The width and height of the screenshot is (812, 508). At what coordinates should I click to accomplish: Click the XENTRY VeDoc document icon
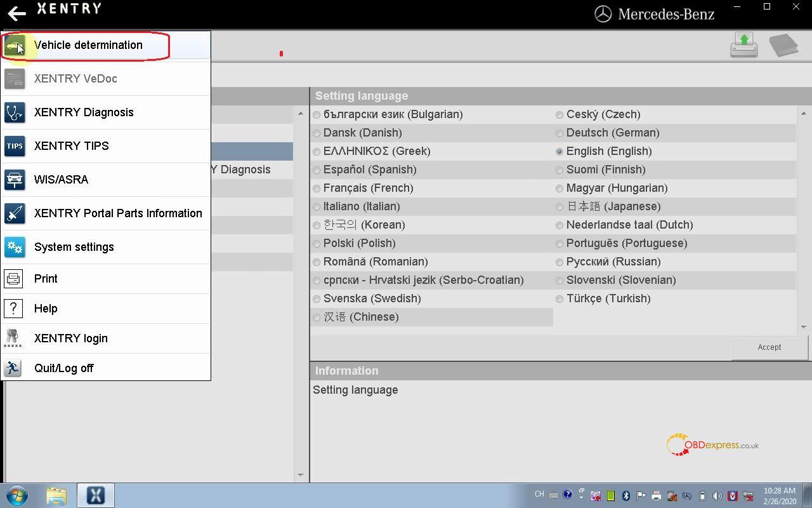point(15,79)
